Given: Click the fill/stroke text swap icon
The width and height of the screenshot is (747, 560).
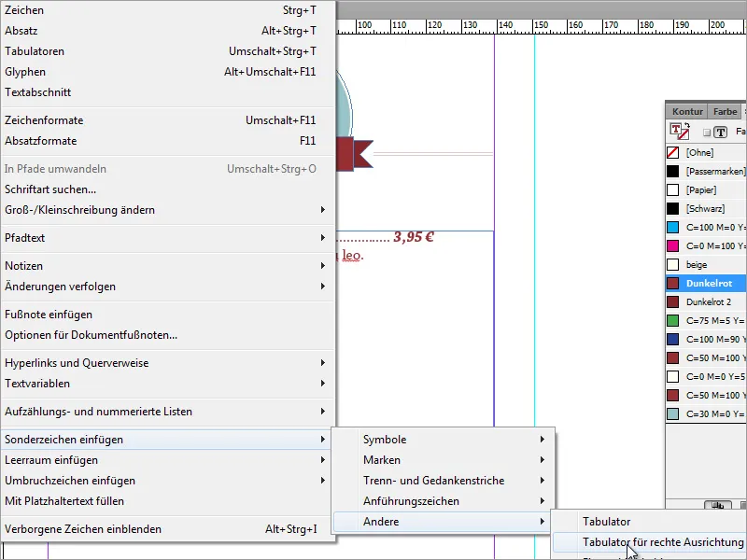Looking at the screenshot, I should 680,131.
